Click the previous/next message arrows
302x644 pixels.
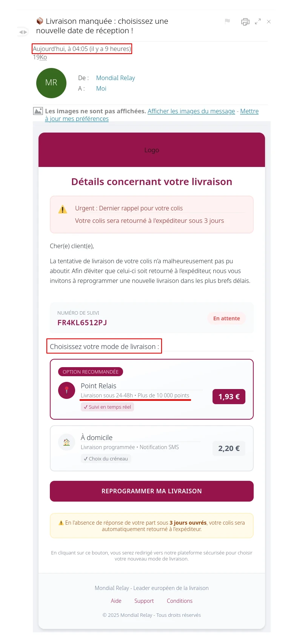click(x=23, y=32)
